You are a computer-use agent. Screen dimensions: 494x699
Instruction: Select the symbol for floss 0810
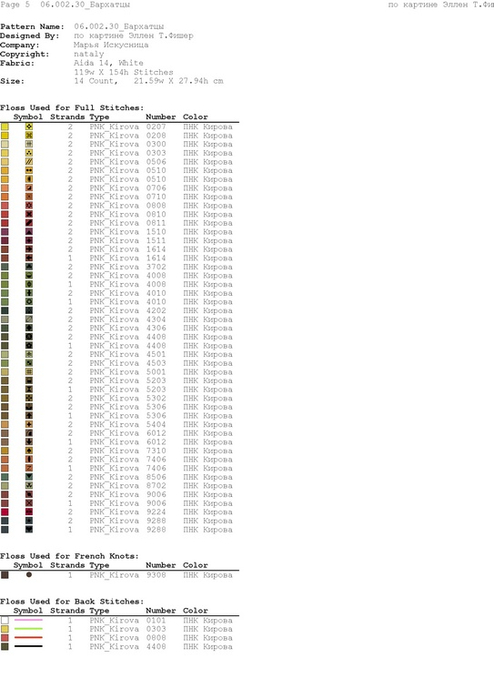click(29, 214)
